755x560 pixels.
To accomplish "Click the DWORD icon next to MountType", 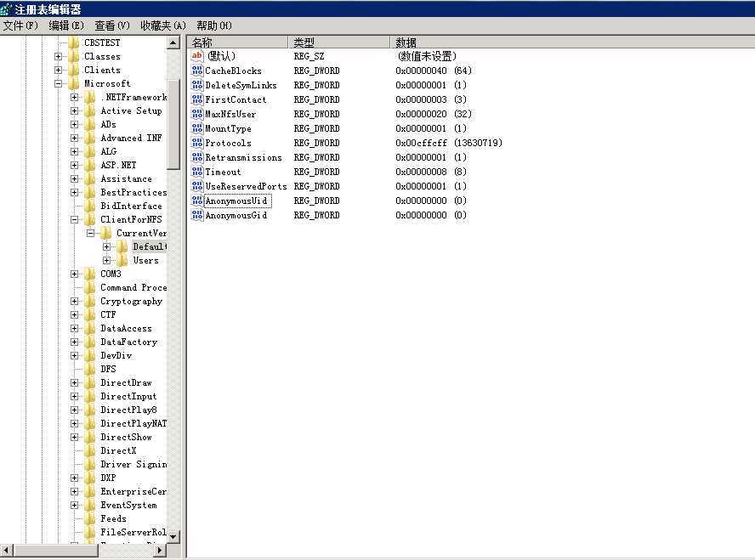I will [x=197, y=128].
